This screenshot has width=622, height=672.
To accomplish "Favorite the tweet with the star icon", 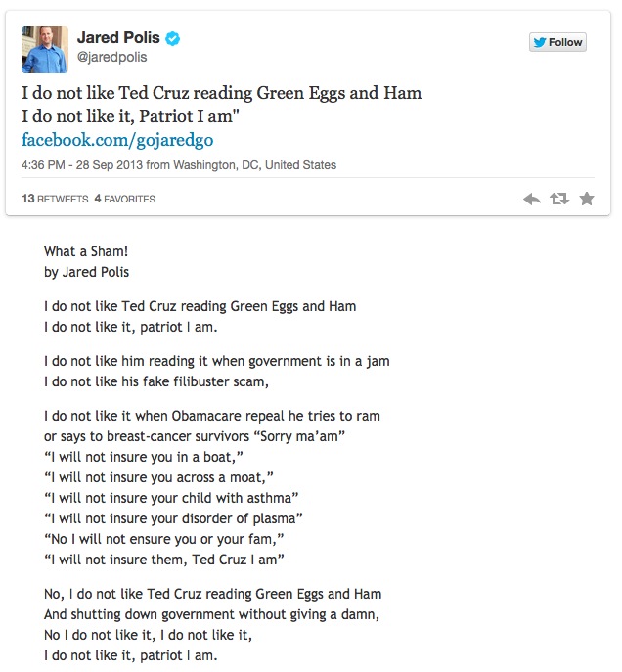I will (x=587, y=199).
